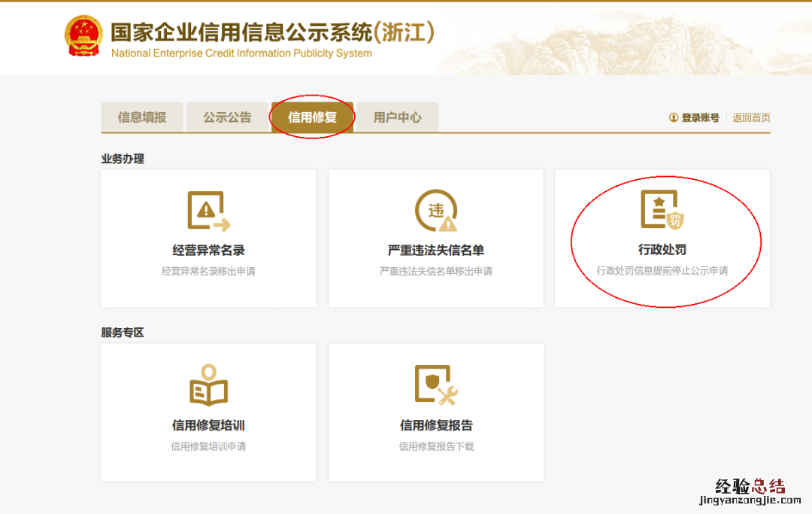Click the text 信用修复报告下载
812x514 pixels.
tap(436, 446)
